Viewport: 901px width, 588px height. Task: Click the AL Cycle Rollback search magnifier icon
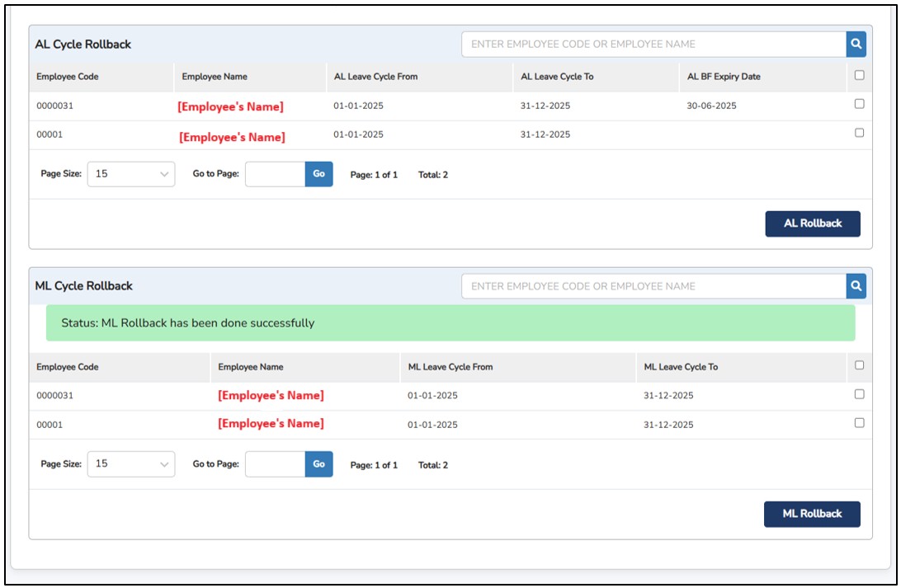coord(856,45)
